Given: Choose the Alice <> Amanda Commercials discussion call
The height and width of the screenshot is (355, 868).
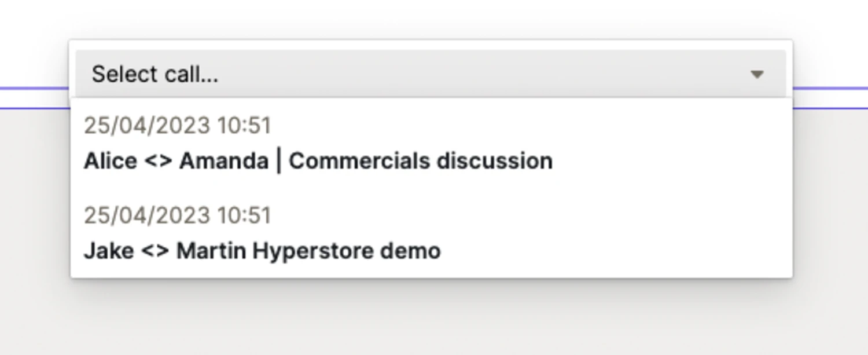Looking at the screenshot, I should [318, 160].
